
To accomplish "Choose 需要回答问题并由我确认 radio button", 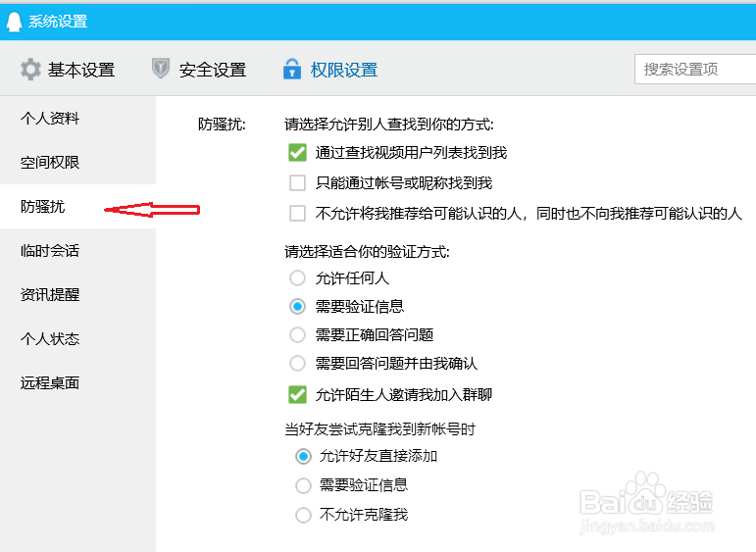I will (x=297, y=363).
